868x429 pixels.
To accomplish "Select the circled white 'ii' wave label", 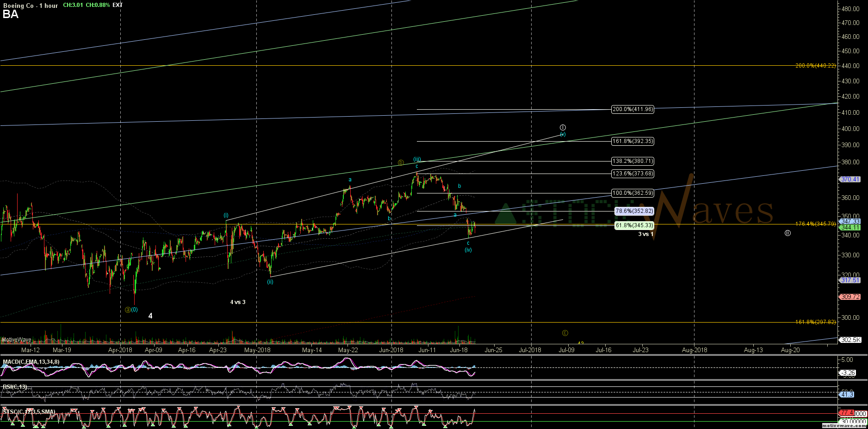I will 787,233.
